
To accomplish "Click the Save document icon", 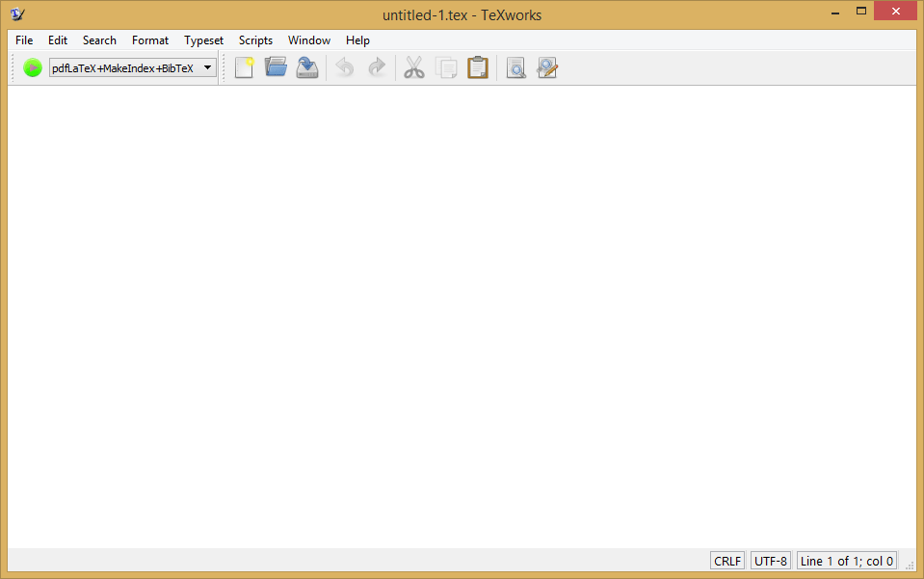I will tap(307, 67).
